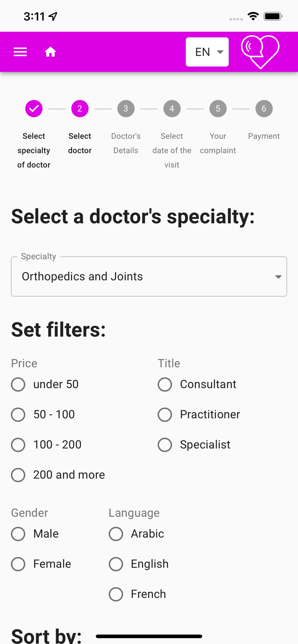Click step 6 circle for Payment
Image resolution: width=298 pixels, height=644 pixels.
pyautogui.click(x=264, y=109)
